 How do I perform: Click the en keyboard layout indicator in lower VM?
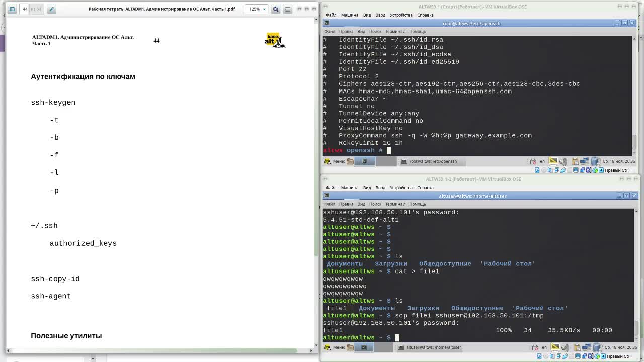coord(544,347)
